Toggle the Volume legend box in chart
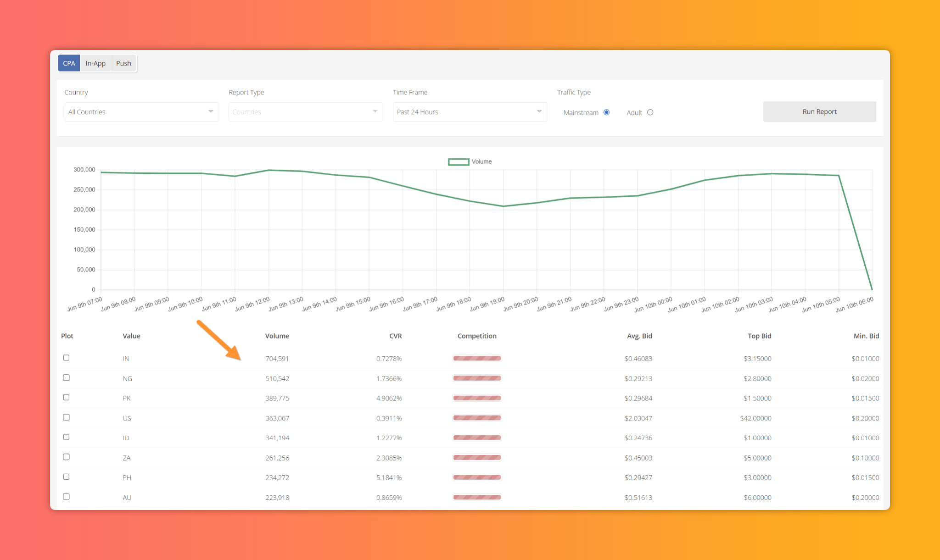Viewport: 940px width, 560px height. pos(458,162)
